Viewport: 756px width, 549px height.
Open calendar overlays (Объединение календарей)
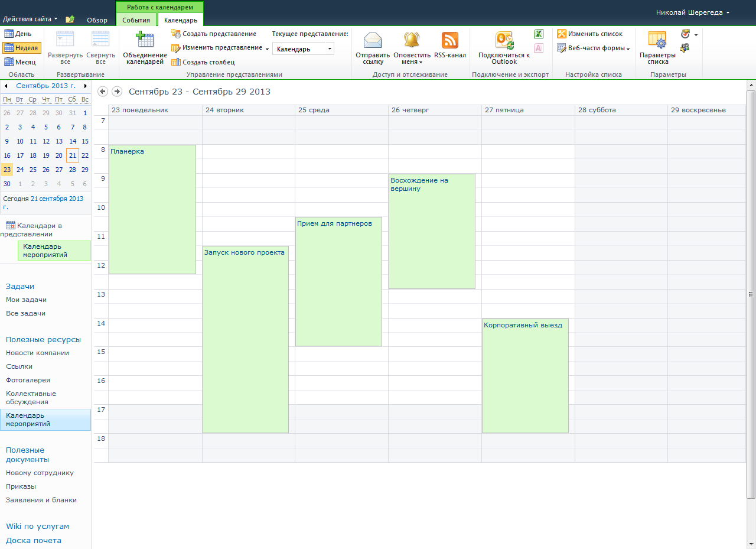click(145, 47)
